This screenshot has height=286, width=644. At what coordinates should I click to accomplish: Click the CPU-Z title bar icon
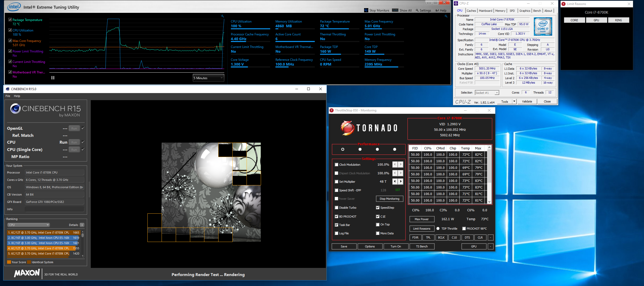tap(456, 3)
